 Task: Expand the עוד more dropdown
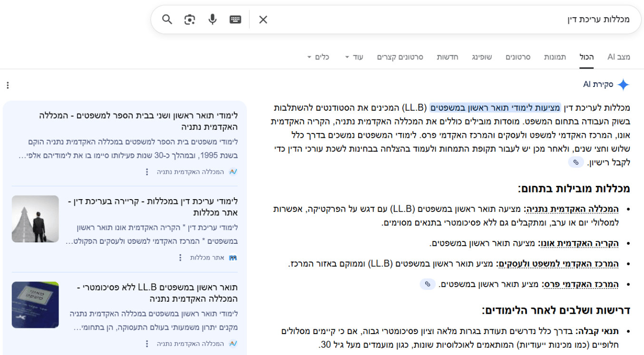pyautogui.click(x=354, y=57)
